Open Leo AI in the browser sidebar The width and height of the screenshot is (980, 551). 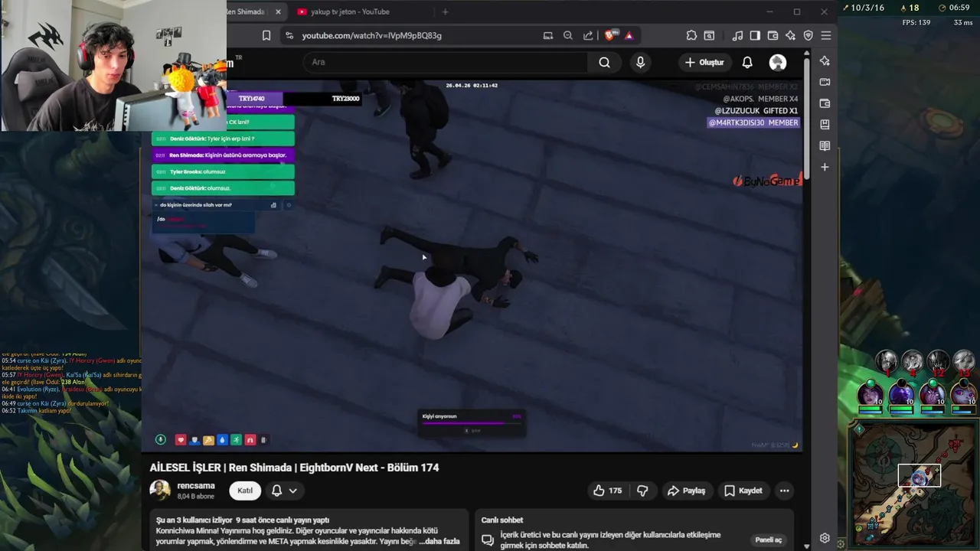[x=825, y=60]
